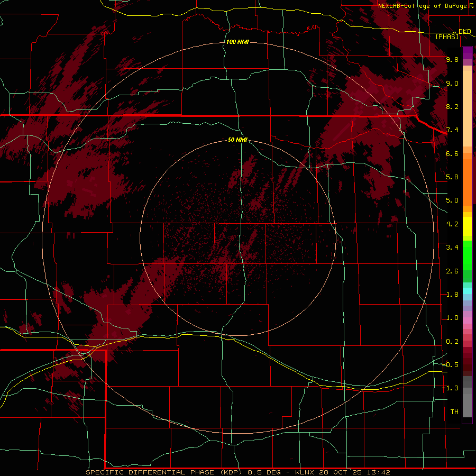This screenshot has height=476, width=476.
Task: Pick the bright green color bar segment
Action: tap(467, 255)
